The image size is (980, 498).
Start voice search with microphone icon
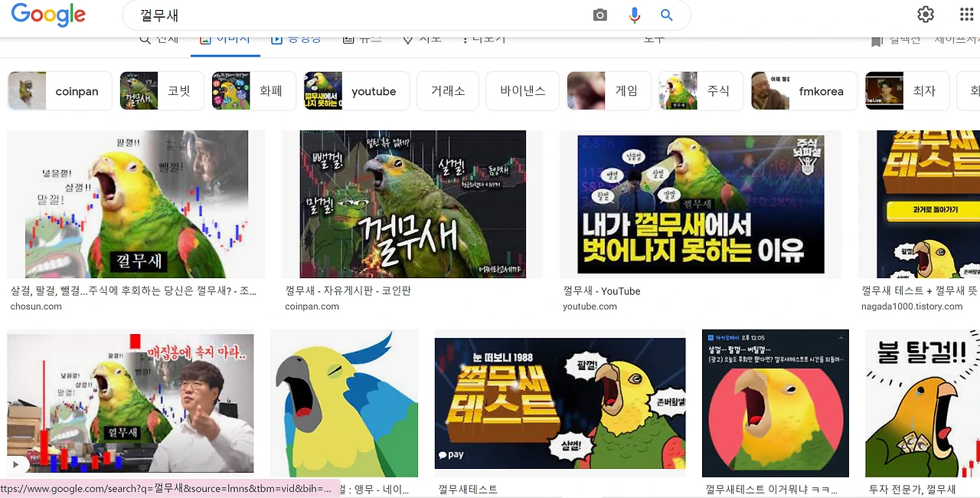[633, 15]
